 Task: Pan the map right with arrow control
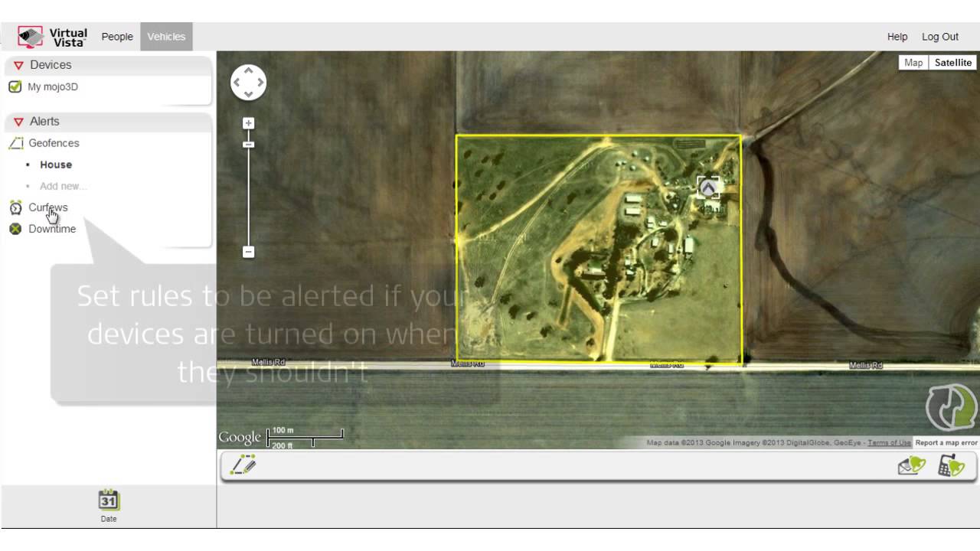click(260, 83)
